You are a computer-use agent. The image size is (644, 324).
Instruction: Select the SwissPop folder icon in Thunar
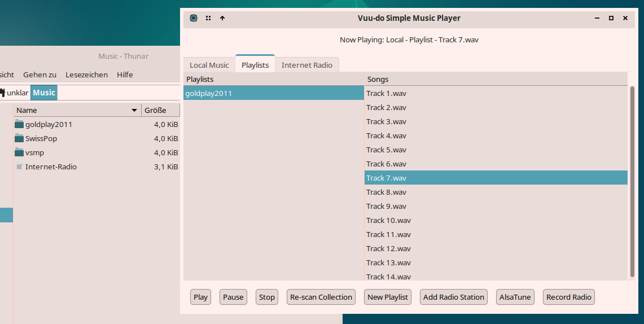pyautogui.click(x=19, y=138)
